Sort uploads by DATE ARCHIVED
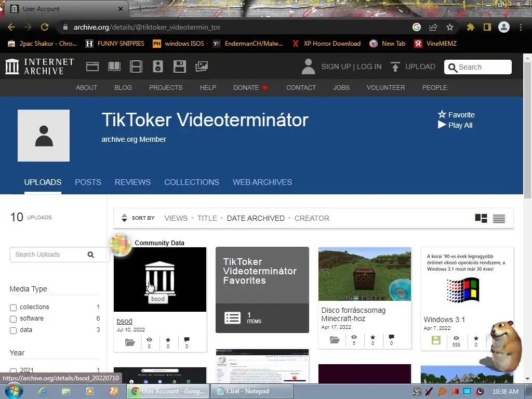The image size is (532, 399). coord(256,218)
